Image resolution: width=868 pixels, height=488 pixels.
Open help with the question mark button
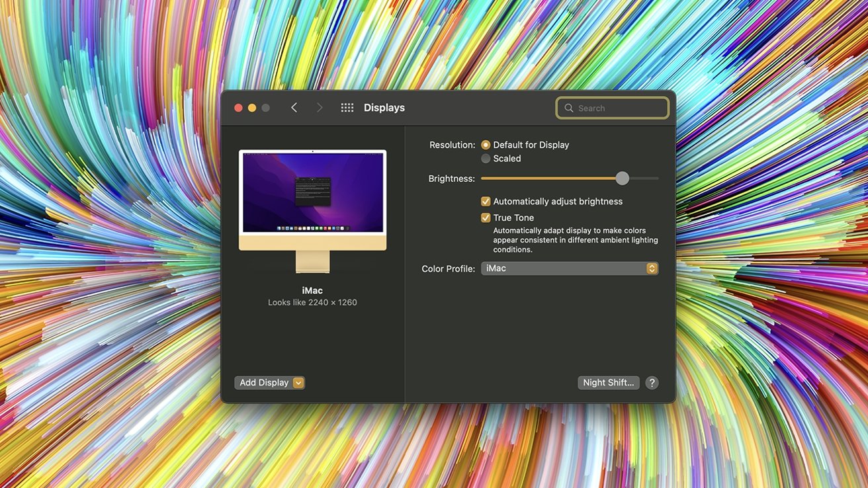click(x=652, y=383)
